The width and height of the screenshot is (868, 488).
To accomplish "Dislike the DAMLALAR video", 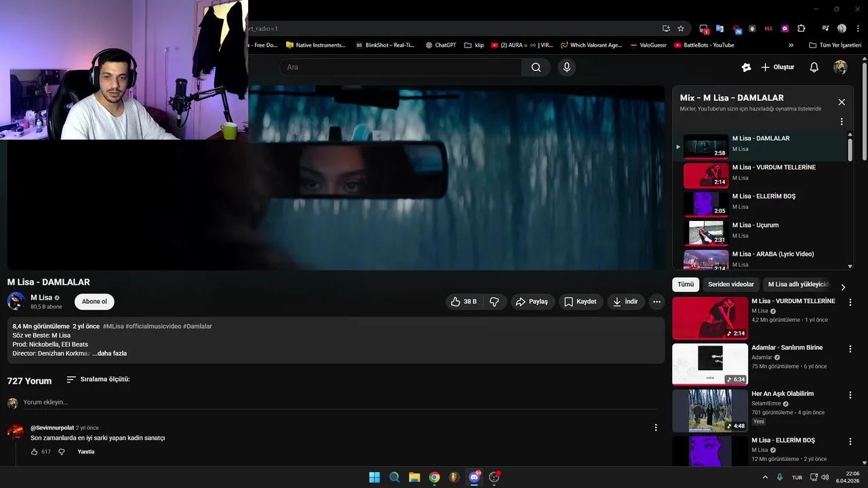I will pos(494,302).
